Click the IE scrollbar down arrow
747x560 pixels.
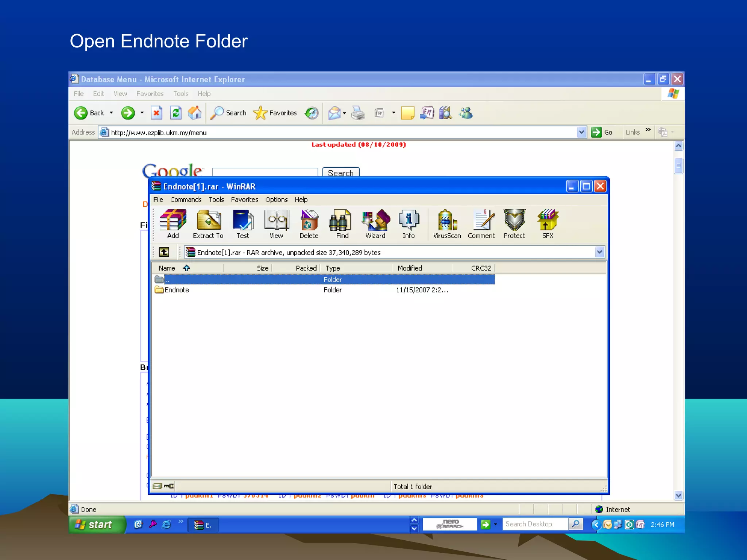coord(678,495)
